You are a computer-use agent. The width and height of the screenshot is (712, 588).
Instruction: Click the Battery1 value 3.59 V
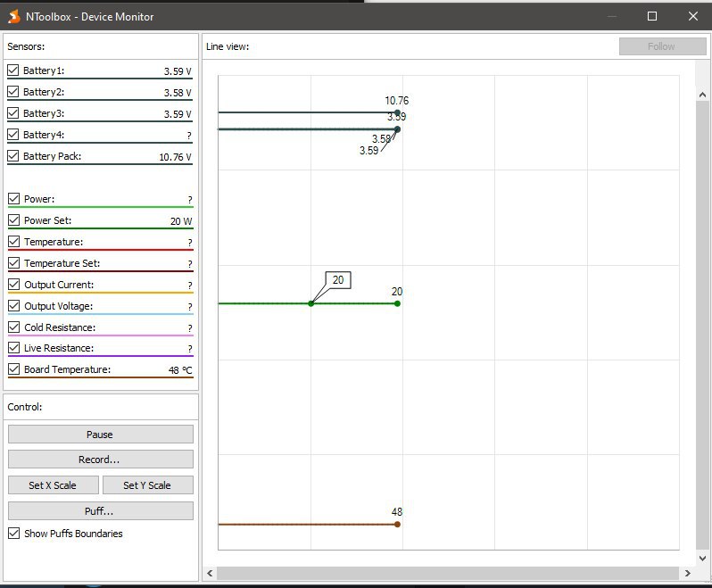point(178,71)
